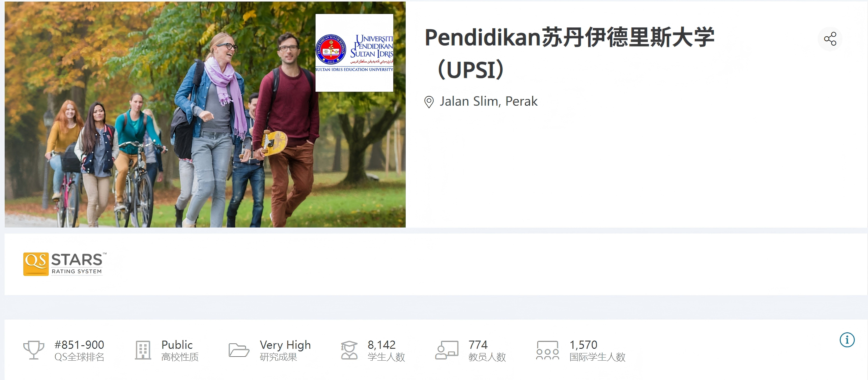868x380 pixels.
Task: Click the Jalan Slim, Perak location text
Action: (488, 101)
